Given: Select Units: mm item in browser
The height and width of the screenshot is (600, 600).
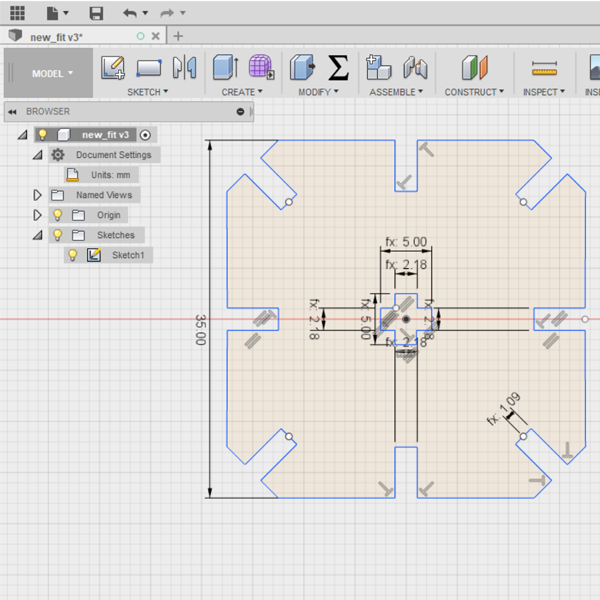Looking at the screenshot, I should coord(110,175).
